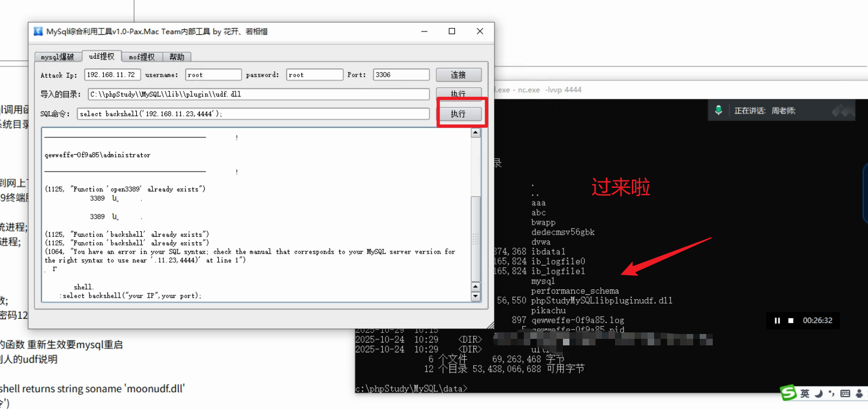Maximize the MySql tool window
This screenshot has width=868, height=410.
[452, 31]
